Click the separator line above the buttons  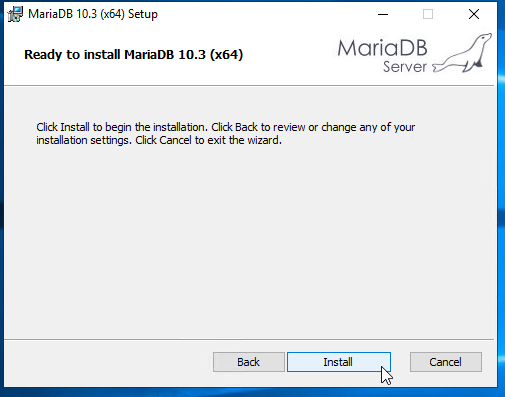[249, 340]
